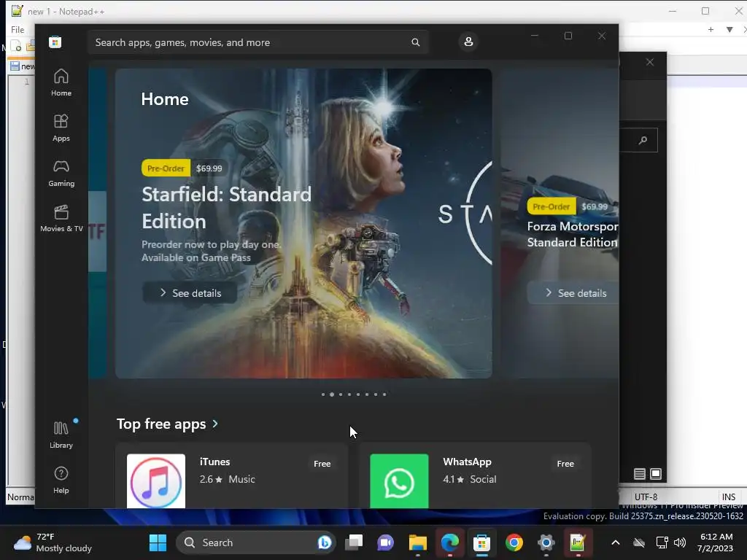Open File Explorer from taskbar

[418, 542]
